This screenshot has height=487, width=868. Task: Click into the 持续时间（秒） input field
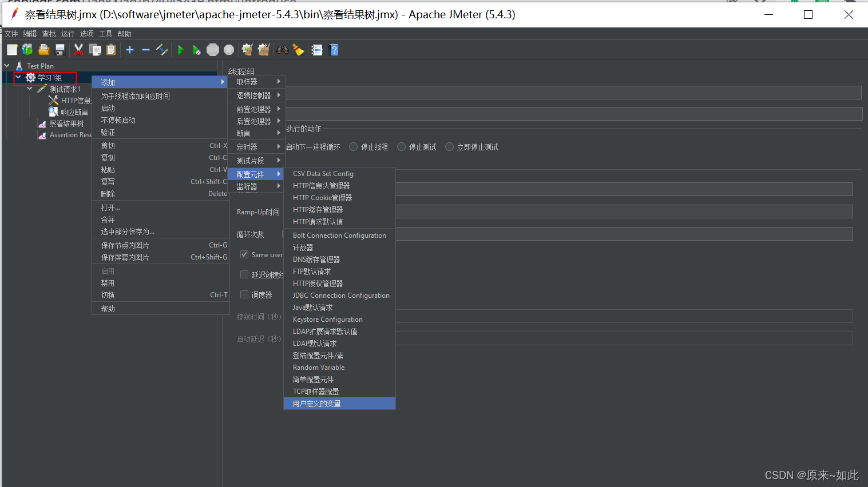(x=624, y=316)
